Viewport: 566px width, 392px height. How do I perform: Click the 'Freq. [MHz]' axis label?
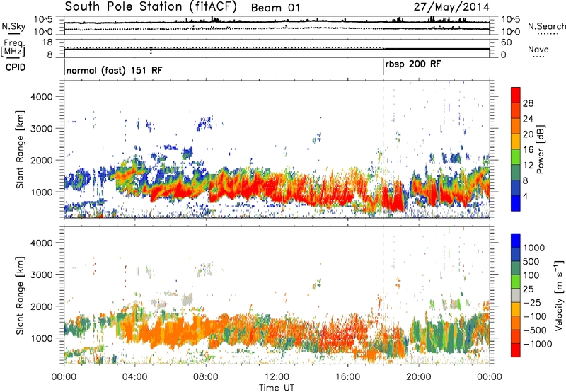point(13,47)
